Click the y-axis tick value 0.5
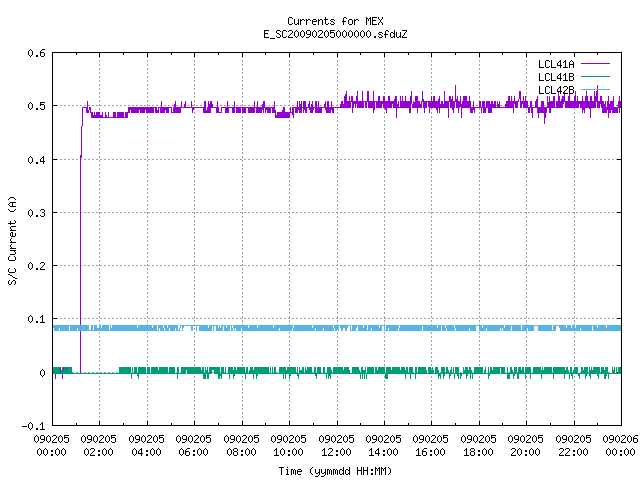The width and height of the screenshot is (640, 480). (36, 106)
